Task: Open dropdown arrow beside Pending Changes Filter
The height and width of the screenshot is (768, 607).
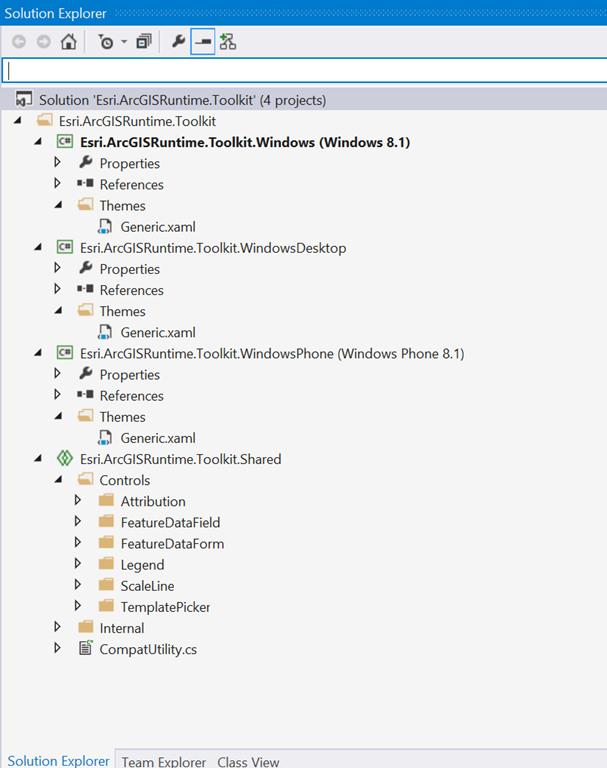Action: 124,42
